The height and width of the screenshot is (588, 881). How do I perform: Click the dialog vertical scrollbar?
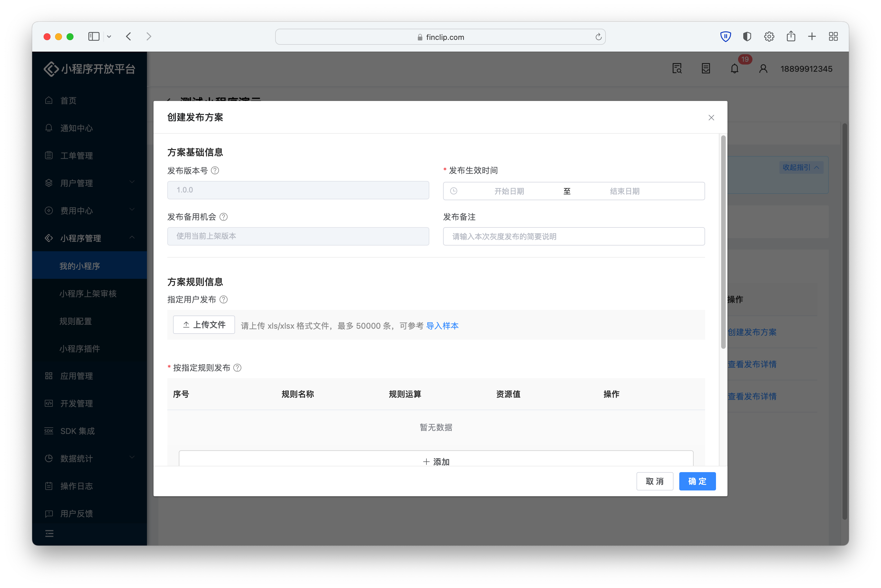[723, 242]
